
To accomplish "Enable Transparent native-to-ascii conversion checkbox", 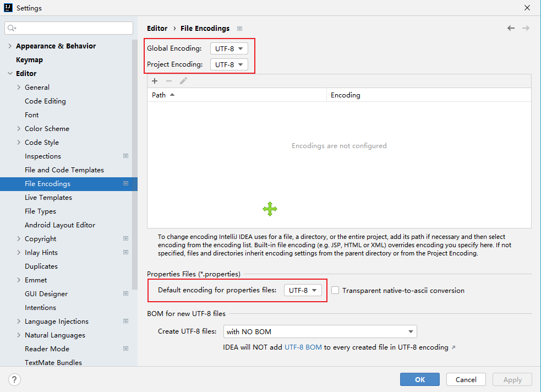I will [x=335, y=290].
